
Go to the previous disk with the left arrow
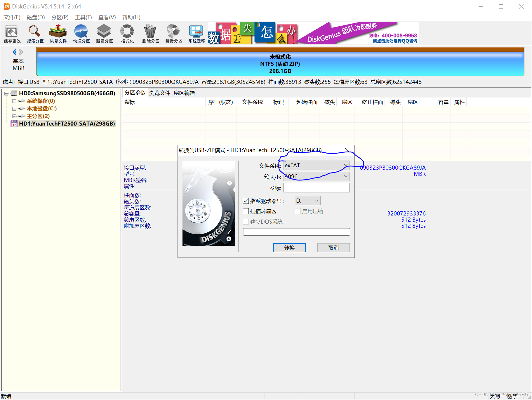click(x=14, y=52)
